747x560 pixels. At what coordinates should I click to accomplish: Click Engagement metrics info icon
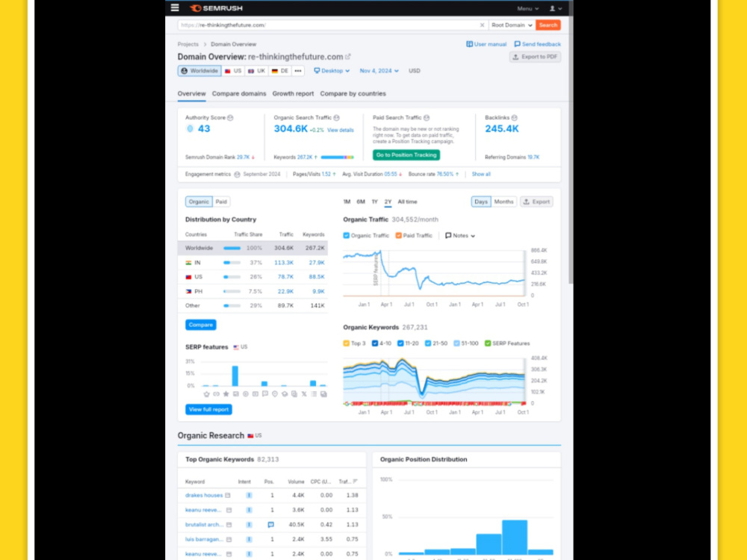click(x=237, y=174)
